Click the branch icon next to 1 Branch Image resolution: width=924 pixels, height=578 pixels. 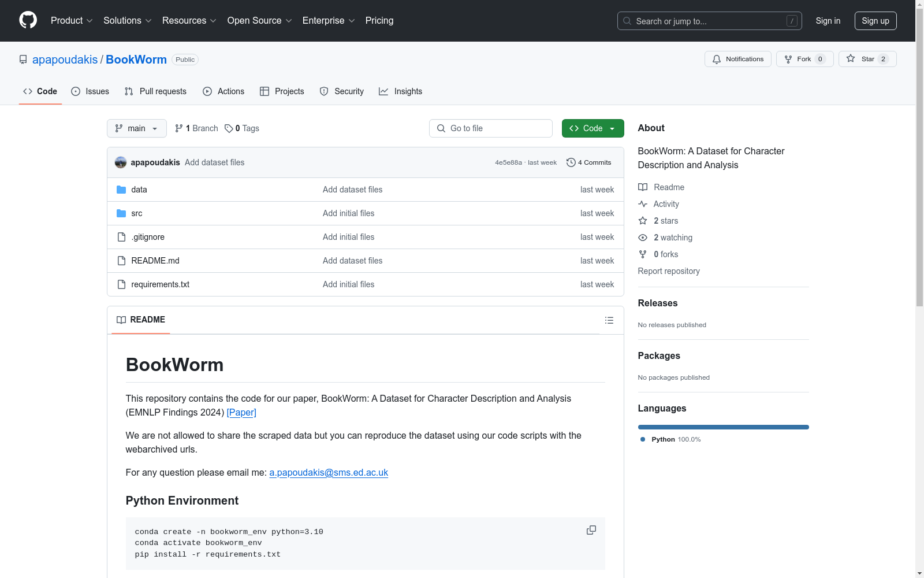179,128
